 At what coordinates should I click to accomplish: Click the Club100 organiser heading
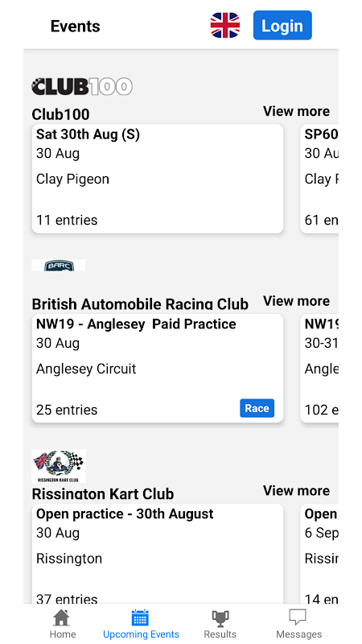click(61, 114)
